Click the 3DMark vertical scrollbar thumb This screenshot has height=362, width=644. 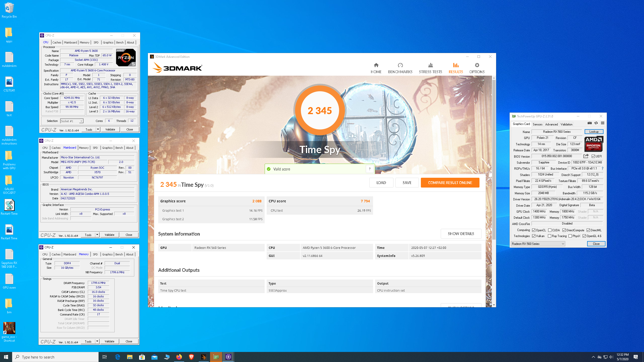coord(494,160)
